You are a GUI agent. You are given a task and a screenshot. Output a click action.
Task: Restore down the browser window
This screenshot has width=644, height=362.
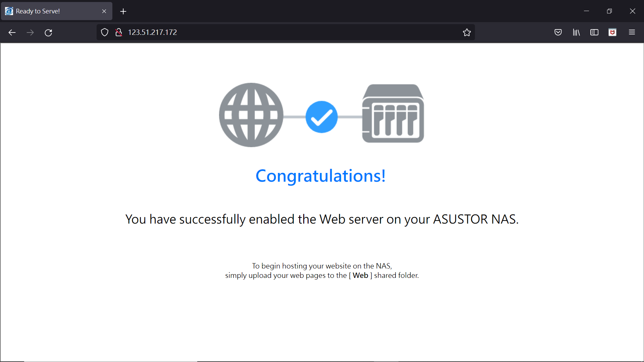pos(609,11)
